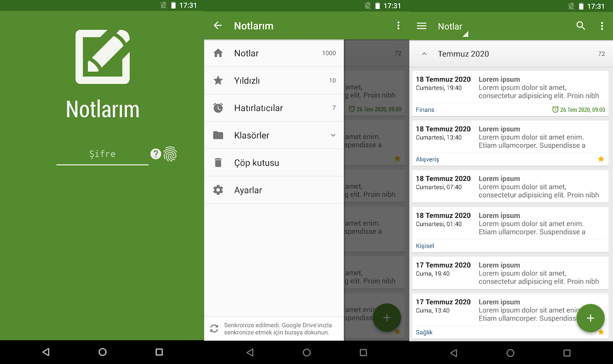Open the navigation drawer hamburger icon

[421, 26]
